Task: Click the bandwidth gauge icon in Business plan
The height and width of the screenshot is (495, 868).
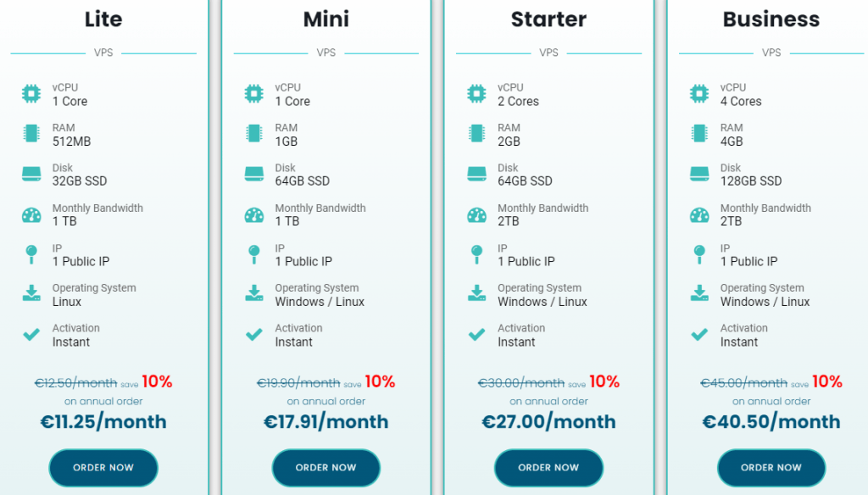Action: (x=699, y=214)
